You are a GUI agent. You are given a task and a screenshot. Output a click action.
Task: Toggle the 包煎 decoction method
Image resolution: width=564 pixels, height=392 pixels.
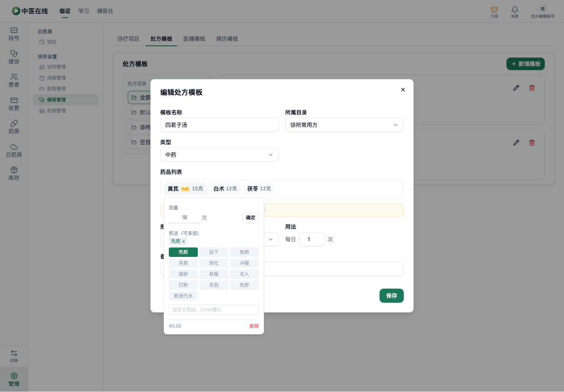coord(244,252)
